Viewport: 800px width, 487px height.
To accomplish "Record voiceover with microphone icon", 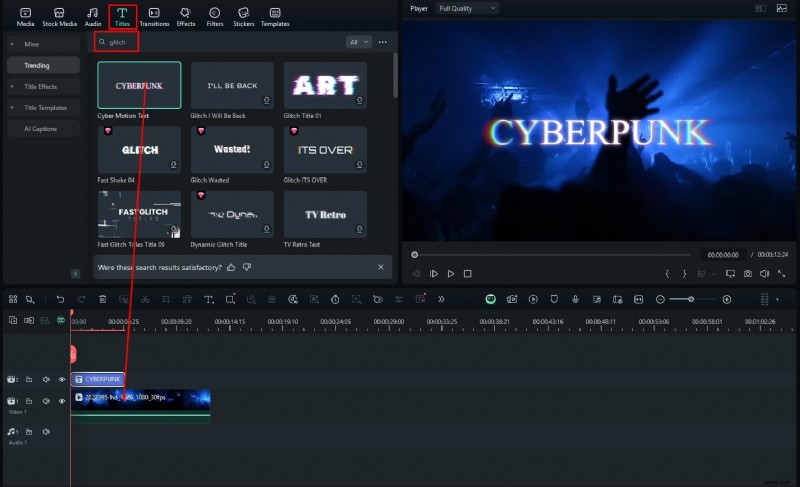I will point(575,299).
